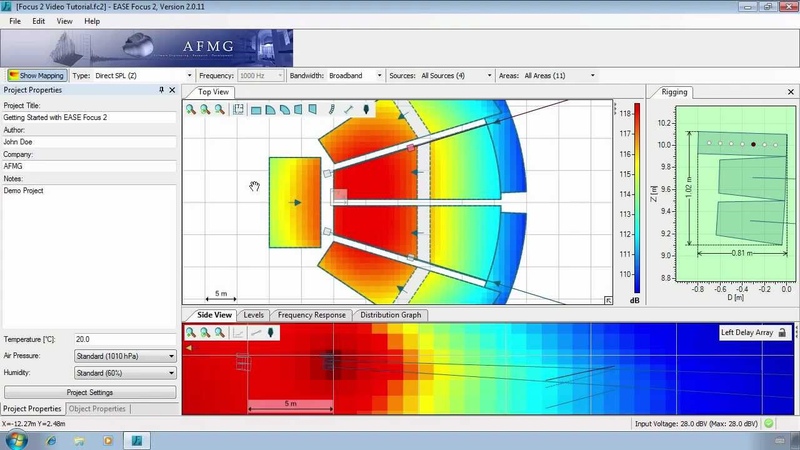Open the View menu
The width and height of the screenshot is (800, 450).
[x=64, y=21]
